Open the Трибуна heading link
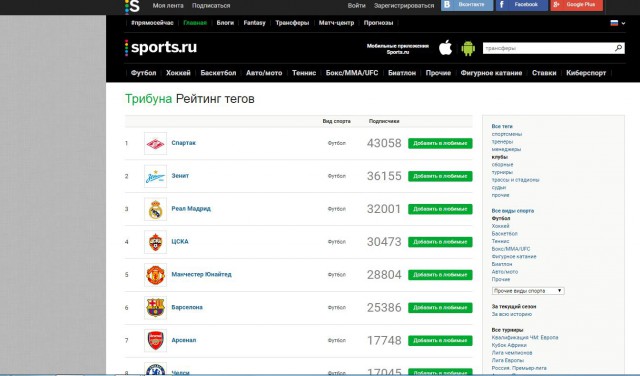 pos(148,99)
